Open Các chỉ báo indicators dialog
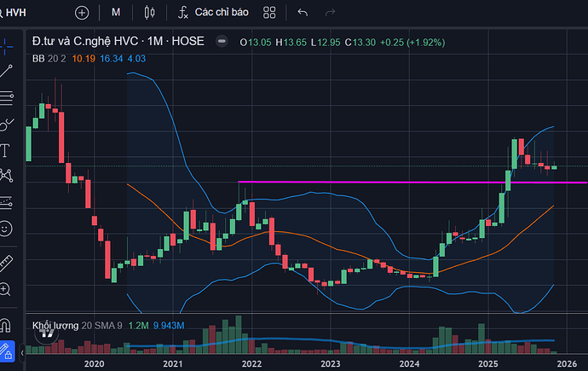 213,13
